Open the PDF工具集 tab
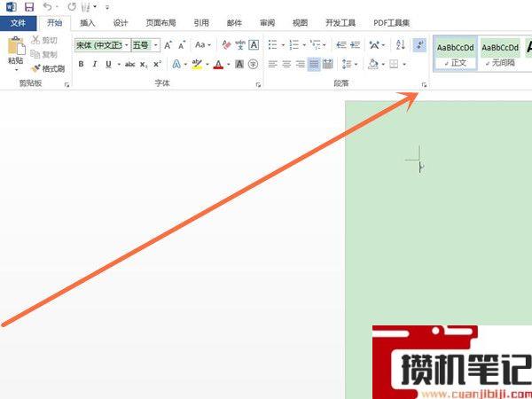Viewport: 532px width, 399px height. point(391,23)
